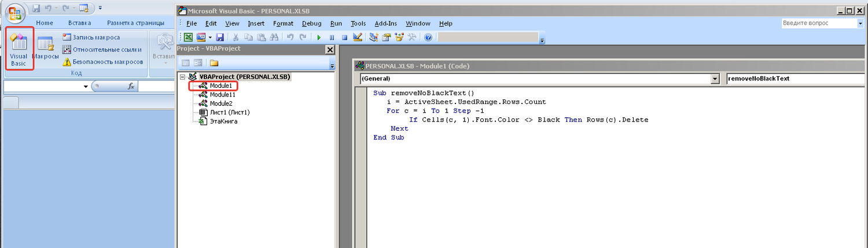The height and width of the screenshot is (248, 868).
Task: Collapse the VBAProject (PERSONAL.XLSB) tree node
Action: click(183, 76)
